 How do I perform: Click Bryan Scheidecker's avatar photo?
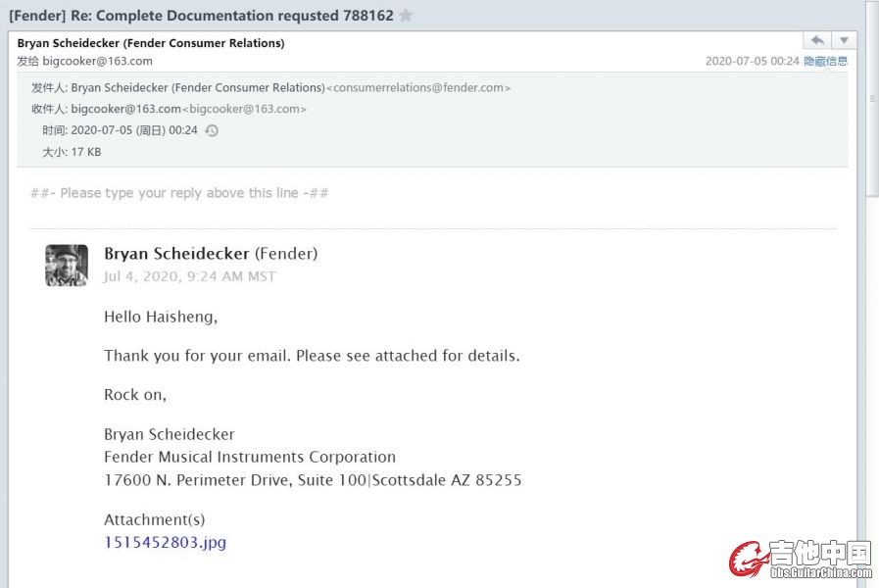coord(67,265)
